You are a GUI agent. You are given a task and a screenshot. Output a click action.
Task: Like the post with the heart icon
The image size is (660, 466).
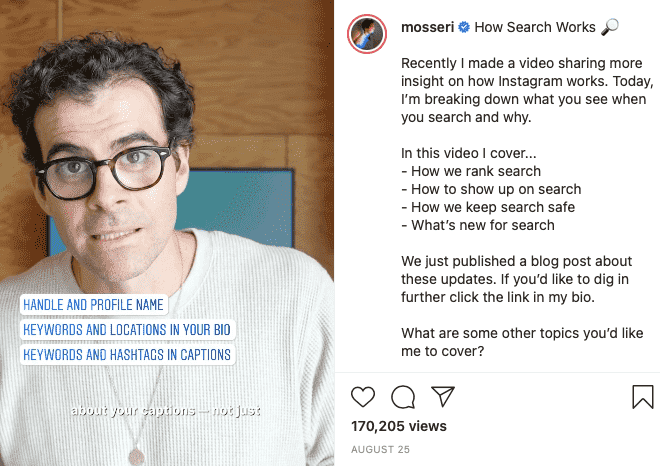[x=363, y=397]
